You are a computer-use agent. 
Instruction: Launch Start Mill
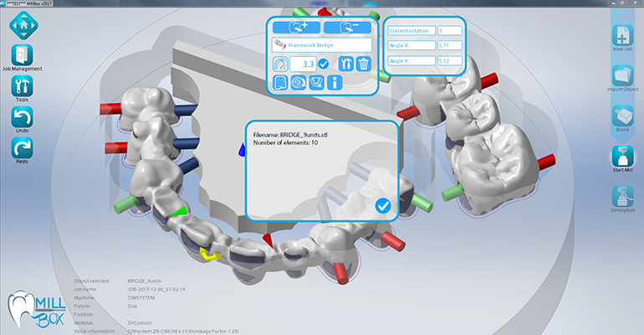click(622, 157)
